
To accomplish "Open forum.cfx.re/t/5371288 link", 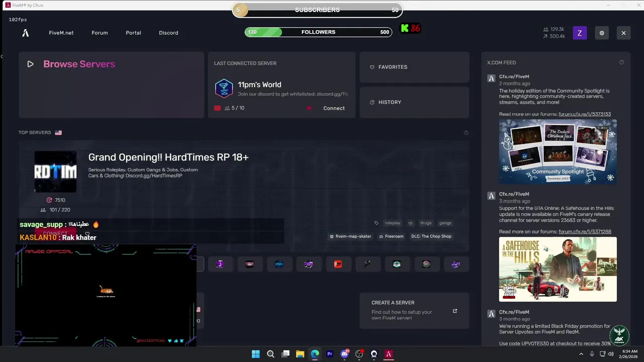I will [585, 232].
